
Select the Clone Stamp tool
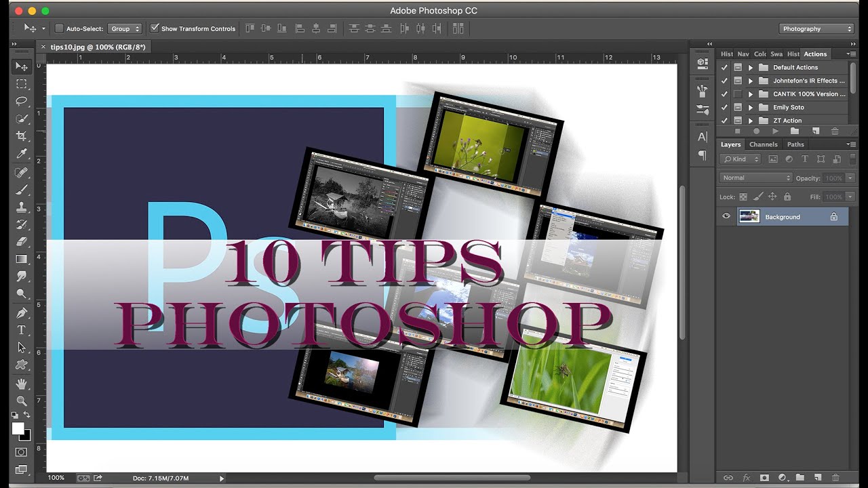tap(22, 207)
